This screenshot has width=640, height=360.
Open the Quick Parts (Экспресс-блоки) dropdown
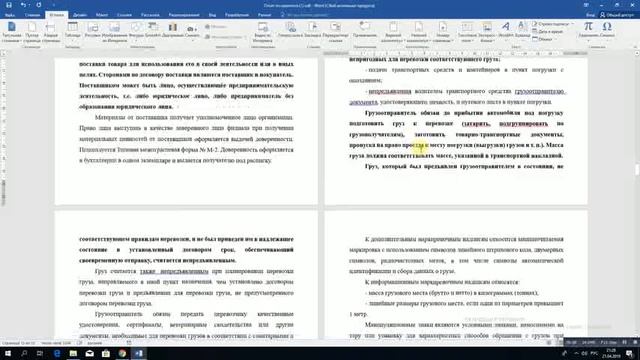pos(487,32)
